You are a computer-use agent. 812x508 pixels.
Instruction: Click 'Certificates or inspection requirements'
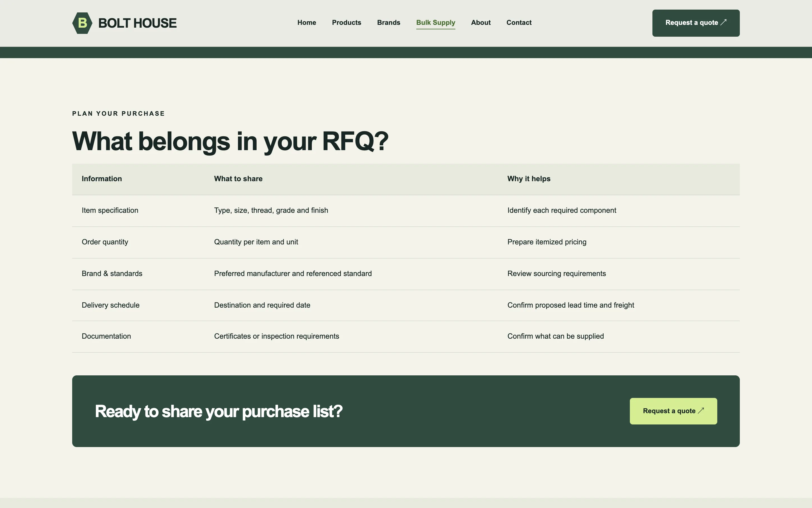point(277,336)
